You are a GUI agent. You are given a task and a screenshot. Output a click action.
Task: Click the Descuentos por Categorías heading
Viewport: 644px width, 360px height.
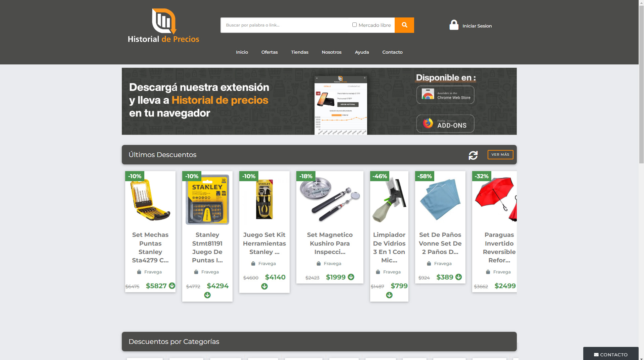coord(174,342)
